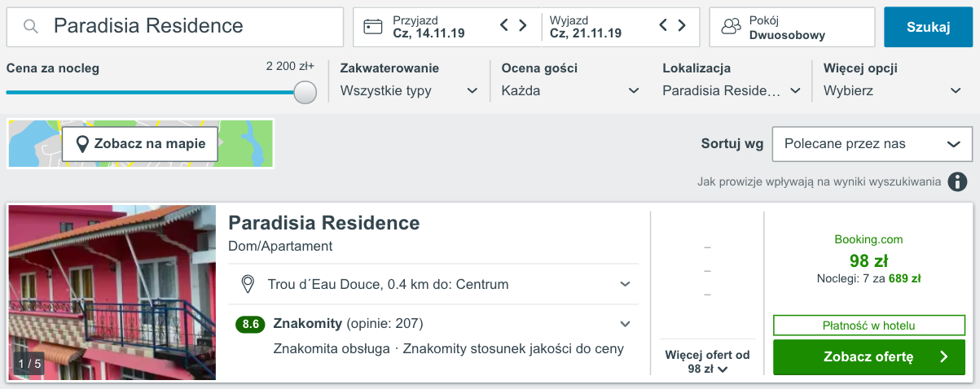Image resolution: width=980 pixels, height=389 pixels.
Task: Go to previous check-in date
Action: tap(504, 25)
